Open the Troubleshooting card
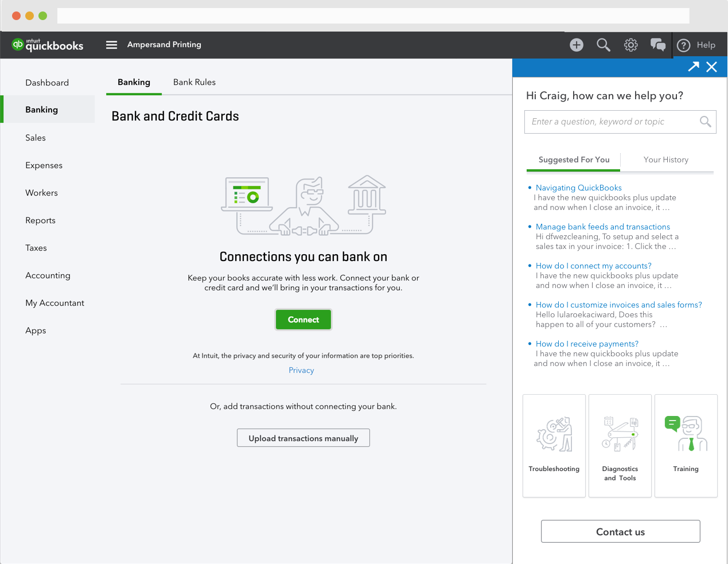Image resolution: width=728 pixels, height=564 pixels. click(x=554, y=445)
